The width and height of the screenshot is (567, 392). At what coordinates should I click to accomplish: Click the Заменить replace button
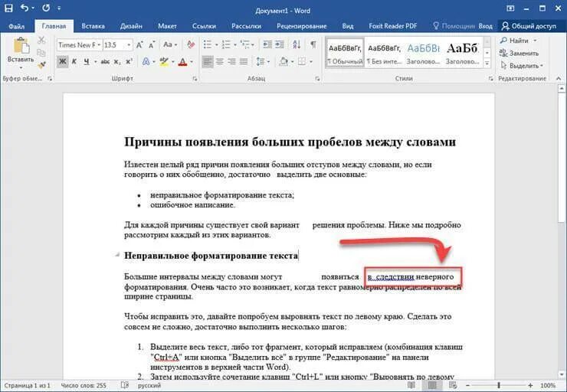[519, 53]
